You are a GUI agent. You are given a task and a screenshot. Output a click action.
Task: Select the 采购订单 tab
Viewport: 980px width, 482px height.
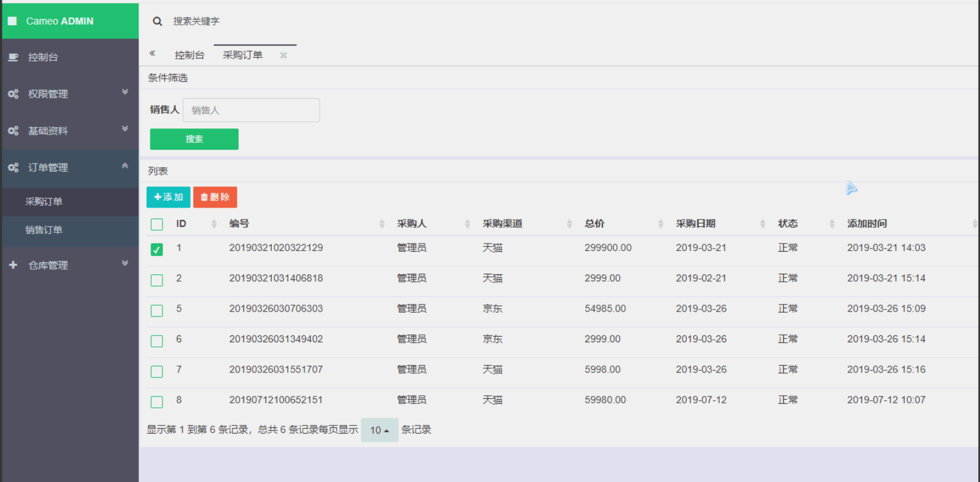pyautogui.click(x=243, y=55)
